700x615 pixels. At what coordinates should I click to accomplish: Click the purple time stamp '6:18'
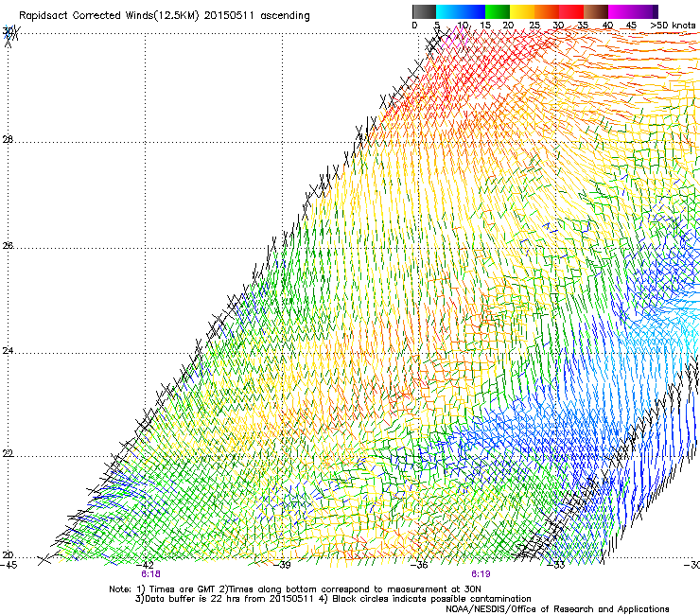pos(150,574)
